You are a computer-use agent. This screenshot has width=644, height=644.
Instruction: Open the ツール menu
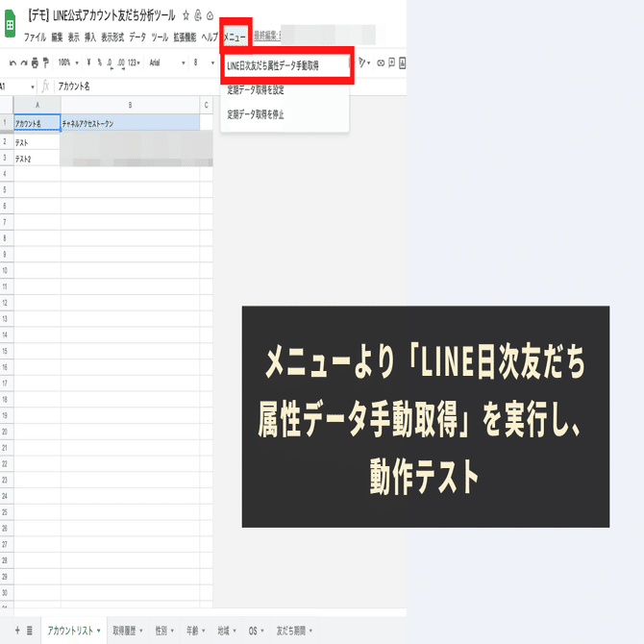[160, 37]
